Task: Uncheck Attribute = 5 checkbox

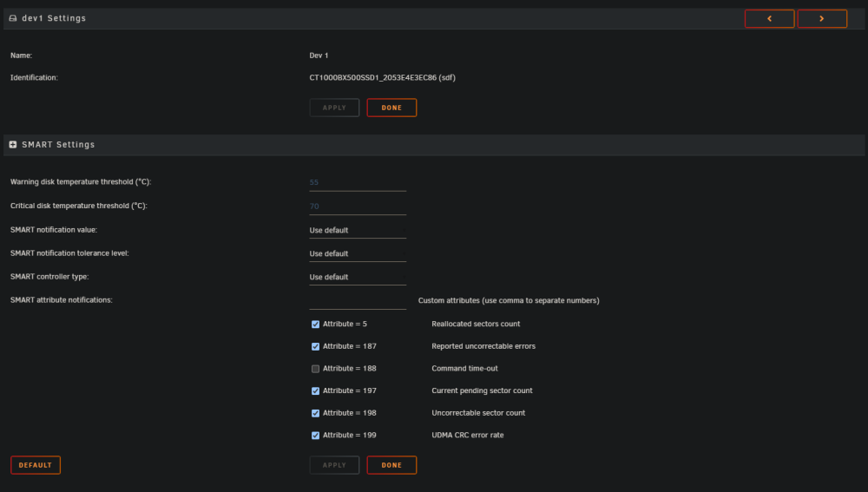Action: pos(316,325)
